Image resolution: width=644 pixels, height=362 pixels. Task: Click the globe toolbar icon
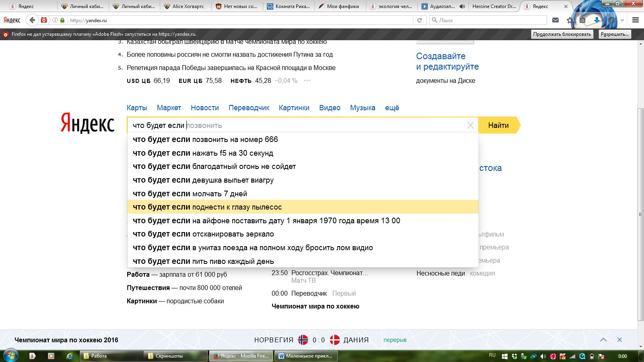coord(611,20)
